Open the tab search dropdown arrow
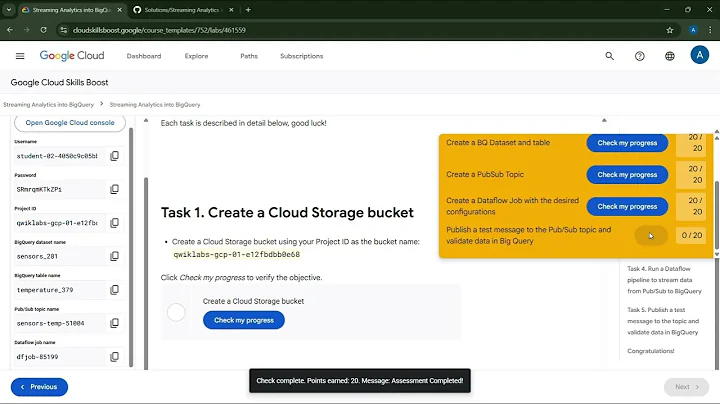This screenshot has width=720, height=404. point(9,10)
